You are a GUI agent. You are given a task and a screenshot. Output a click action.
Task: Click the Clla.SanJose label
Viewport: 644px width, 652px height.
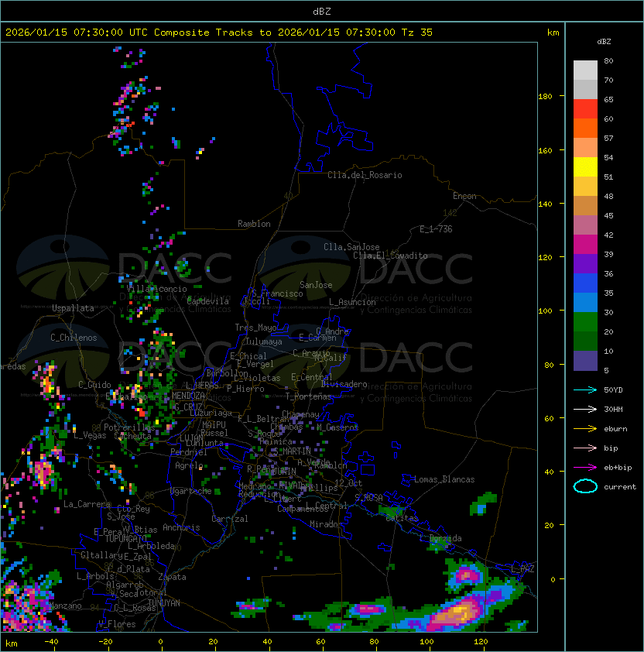point(351,247)
